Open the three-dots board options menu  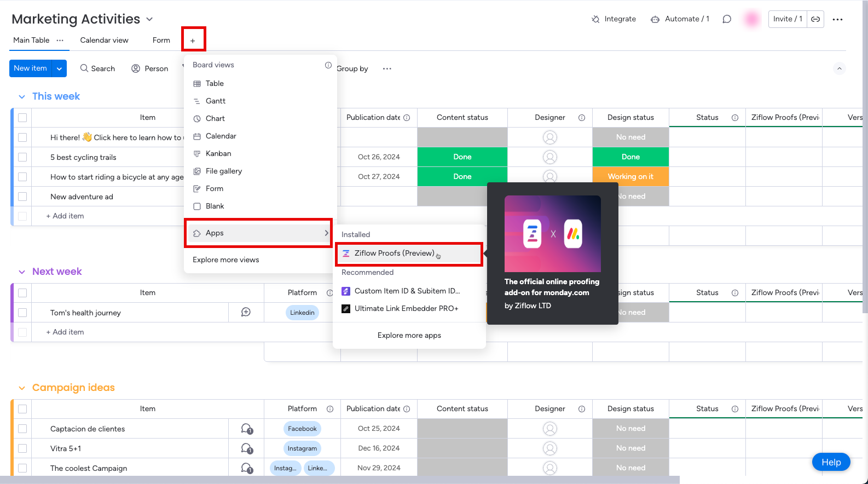[x=837, y=19]
